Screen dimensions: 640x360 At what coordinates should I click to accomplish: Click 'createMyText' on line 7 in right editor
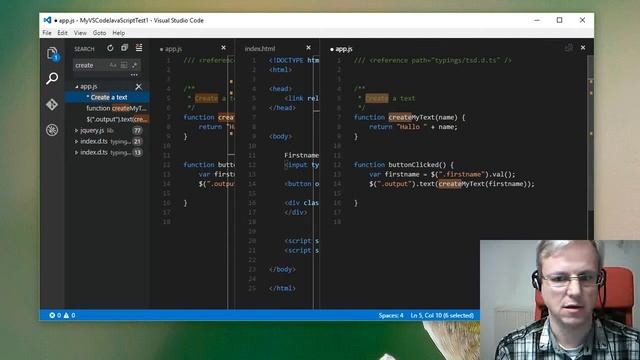[411, 117]
